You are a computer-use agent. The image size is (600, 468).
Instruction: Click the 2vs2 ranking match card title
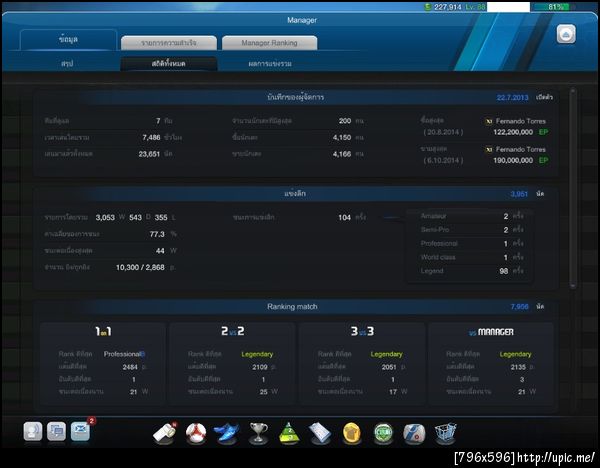pos(233,331)
